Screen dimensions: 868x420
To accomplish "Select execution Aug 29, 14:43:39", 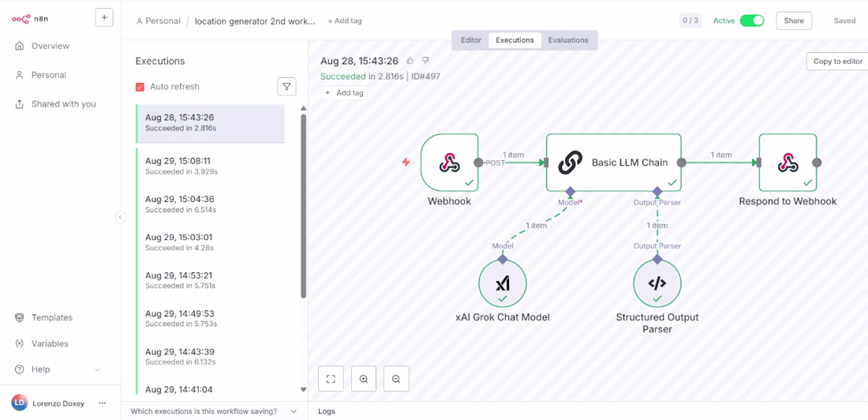I will (211, 357).
